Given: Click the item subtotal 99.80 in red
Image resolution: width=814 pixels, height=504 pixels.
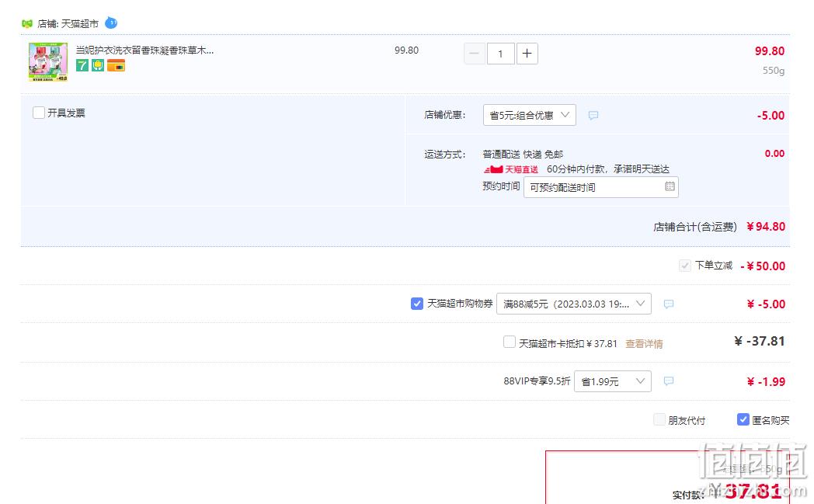Looking at the screenshot, I should tap(770, 51).
